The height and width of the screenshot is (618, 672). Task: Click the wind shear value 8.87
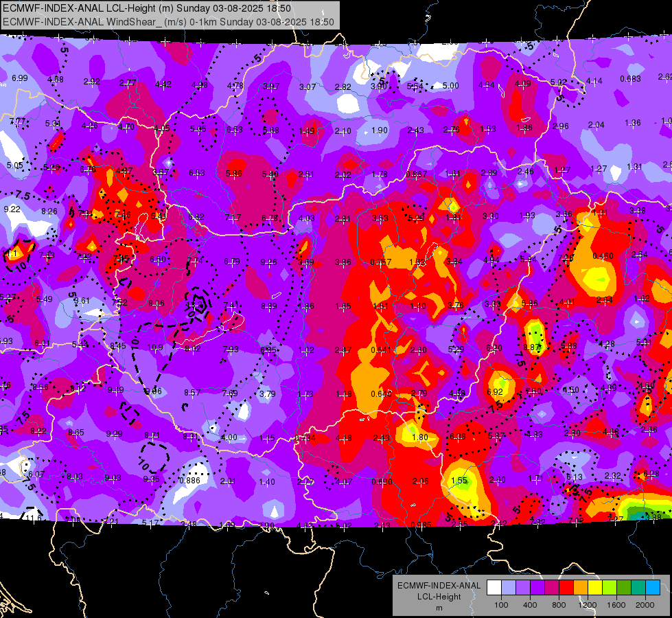click(x=532, y=347)
